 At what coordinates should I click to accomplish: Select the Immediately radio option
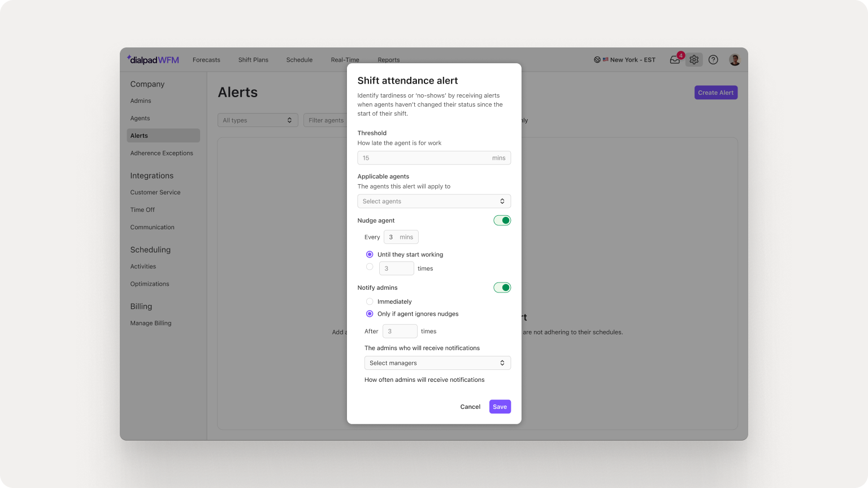370,302
